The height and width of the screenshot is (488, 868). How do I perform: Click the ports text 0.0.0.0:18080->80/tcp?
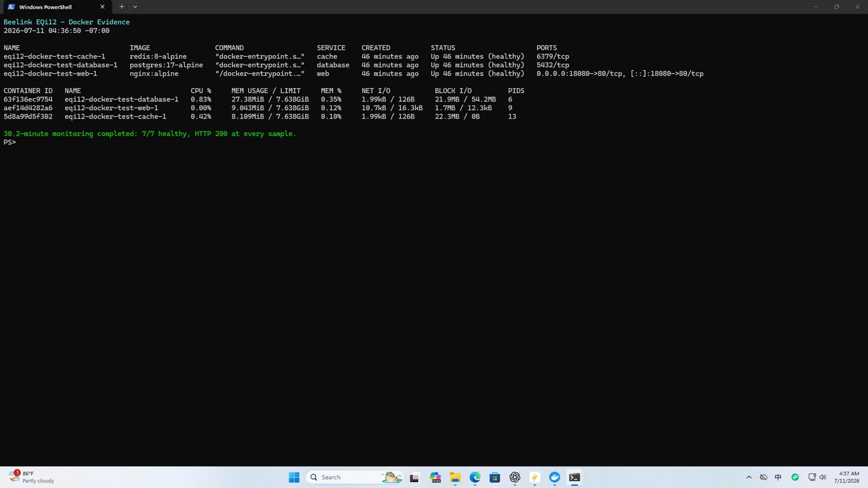(579, 74)
